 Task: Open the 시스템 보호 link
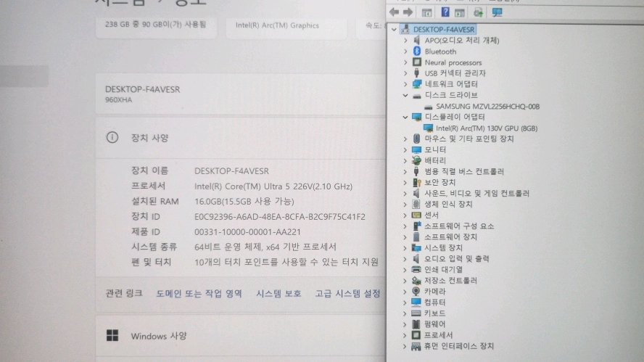coord(278,293)
